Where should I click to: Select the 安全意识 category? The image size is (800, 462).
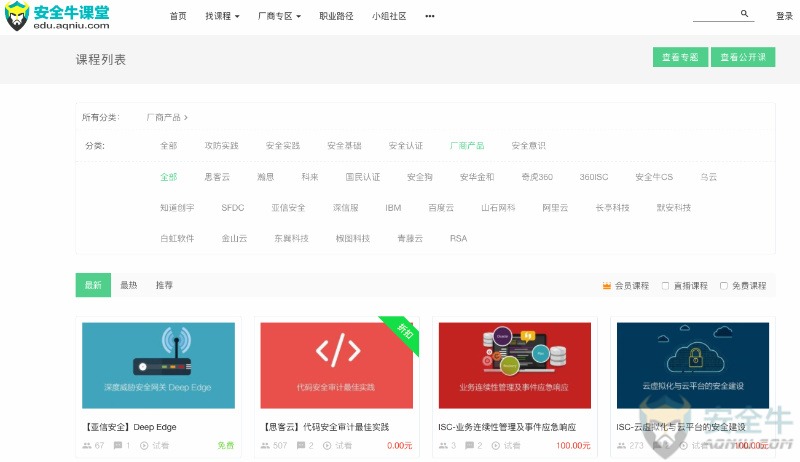[529, 146]
